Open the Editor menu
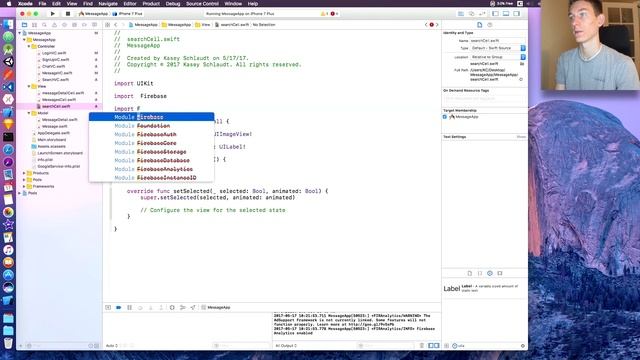This screenshot has width=640, height=360. 130,4
